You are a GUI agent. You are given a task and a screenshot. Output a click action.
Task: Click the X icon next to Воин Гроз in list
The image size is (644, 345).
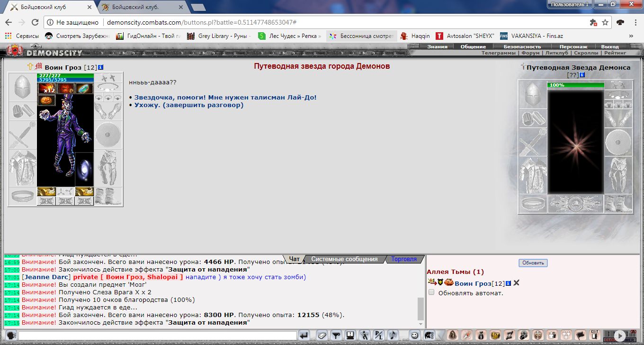(517, 283)
